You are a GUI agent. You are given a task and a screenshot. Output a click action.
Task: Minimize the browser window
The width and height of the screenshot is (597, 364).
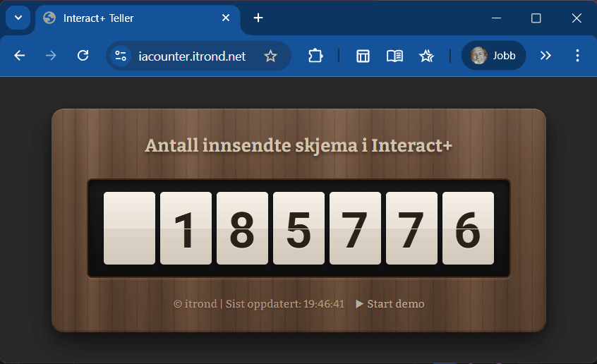coord(496,18)
